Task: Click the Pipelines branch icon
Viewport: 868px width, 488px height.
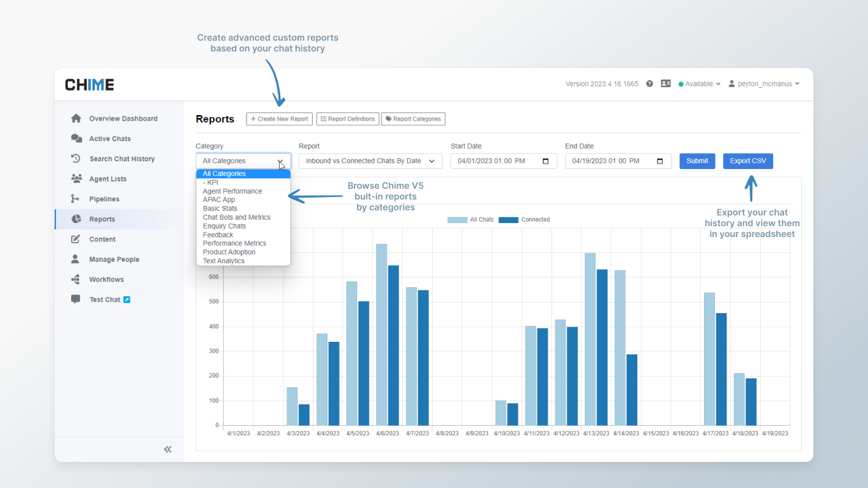Action: (76, 199)
